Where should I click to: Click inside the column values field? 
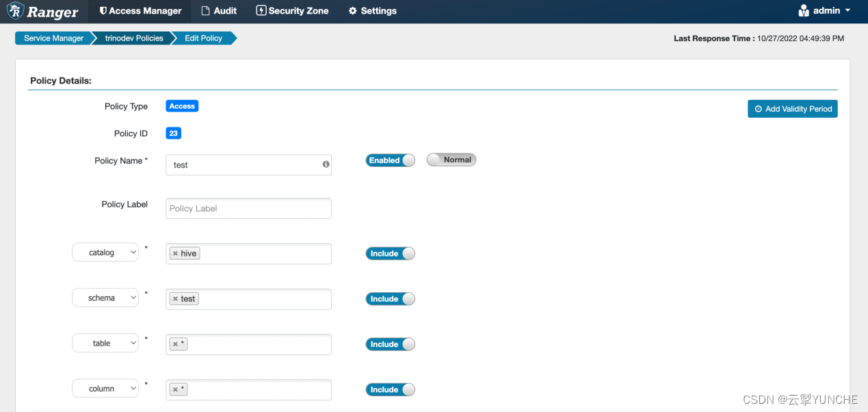248,389
